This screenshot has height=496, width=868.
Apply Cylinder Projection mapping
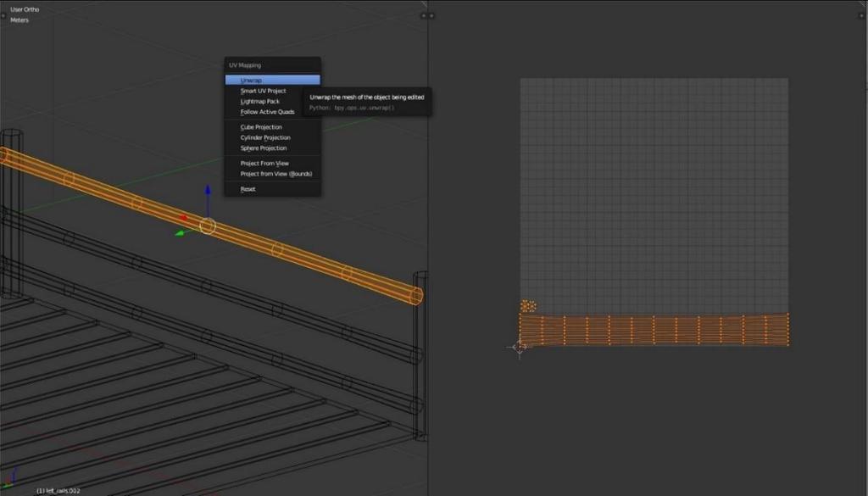pyautogui.click(x=272, y=138)
